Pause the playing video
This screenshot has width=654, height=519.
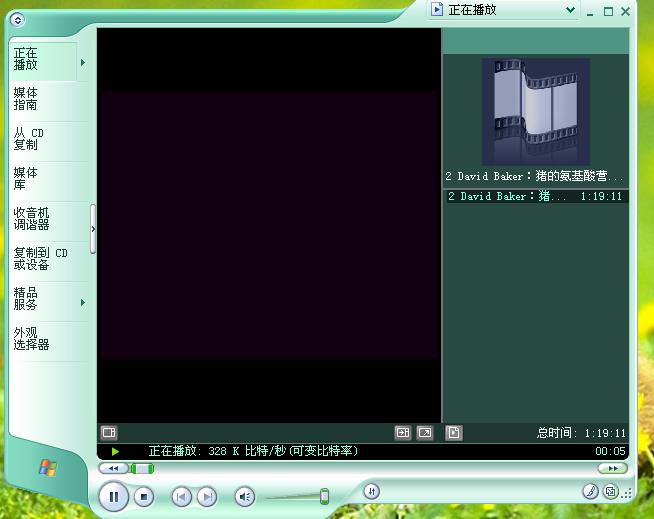(x=114, y=496)
